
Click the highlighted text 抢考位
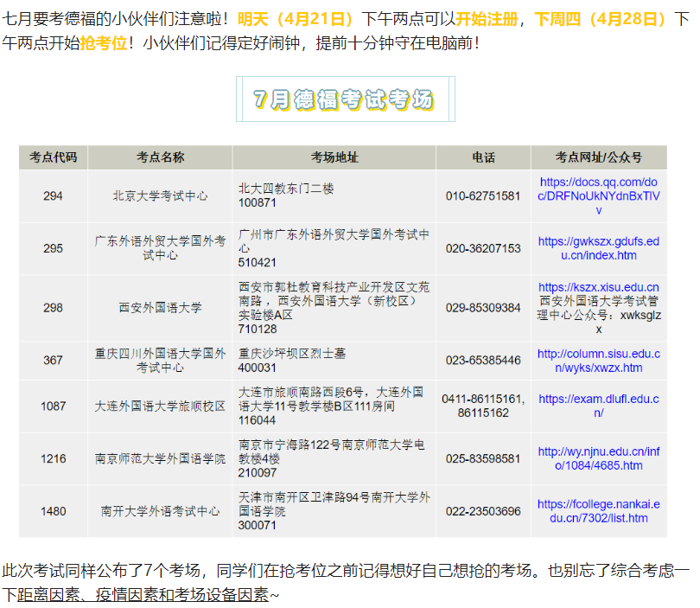click(104, 43)
